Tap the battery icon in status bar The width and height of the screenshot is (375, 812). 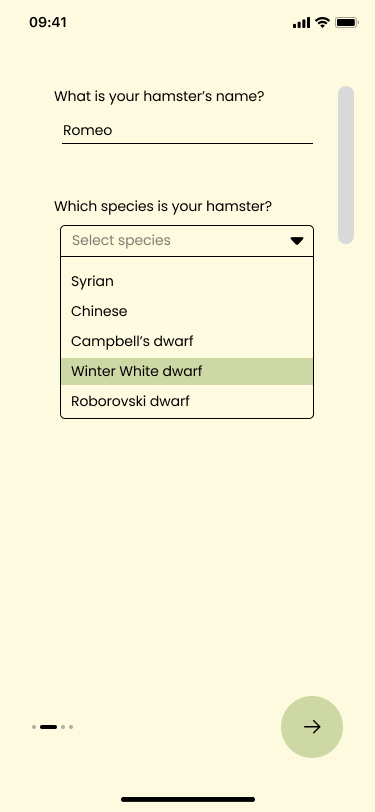click(347, 23)
